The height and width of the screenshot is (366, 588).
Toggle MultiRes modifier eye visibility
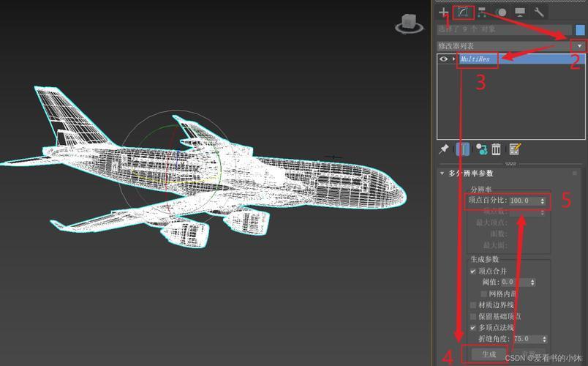tap(443, 59)
